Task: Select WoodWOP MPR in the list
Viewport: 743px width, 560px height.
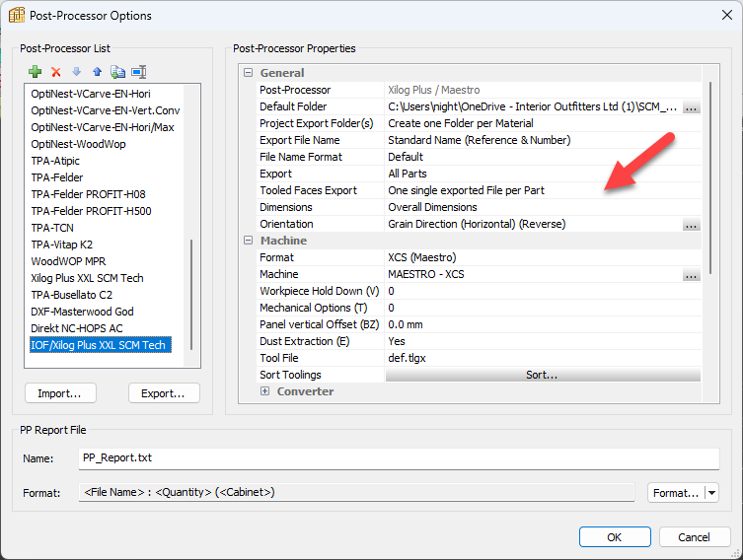Action: [x=68, y=261]
